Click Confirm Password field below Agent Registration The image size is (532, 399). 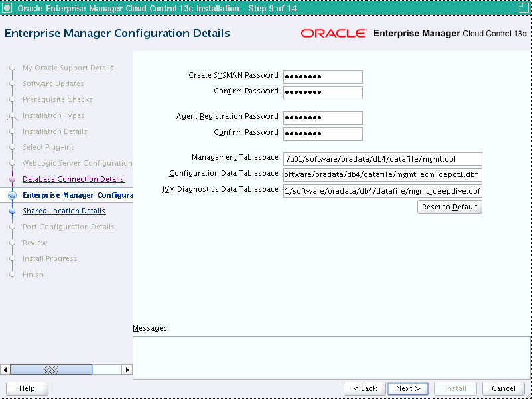point(322,134)
